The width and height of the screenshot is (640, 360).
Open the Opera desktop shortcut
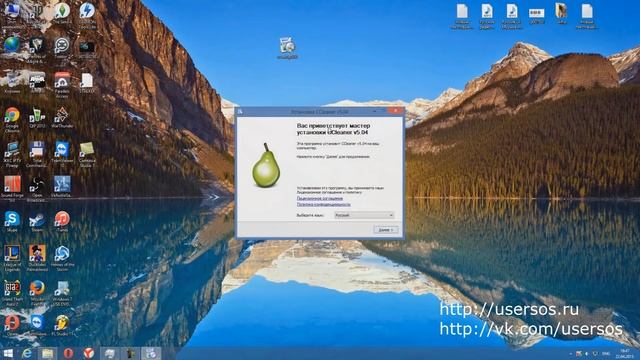click(x=12, y=325)
